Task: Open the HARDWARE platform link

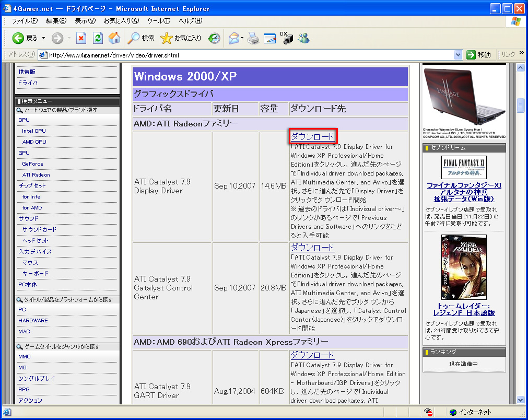Action: pyautogui.click(x=33, y=320)
